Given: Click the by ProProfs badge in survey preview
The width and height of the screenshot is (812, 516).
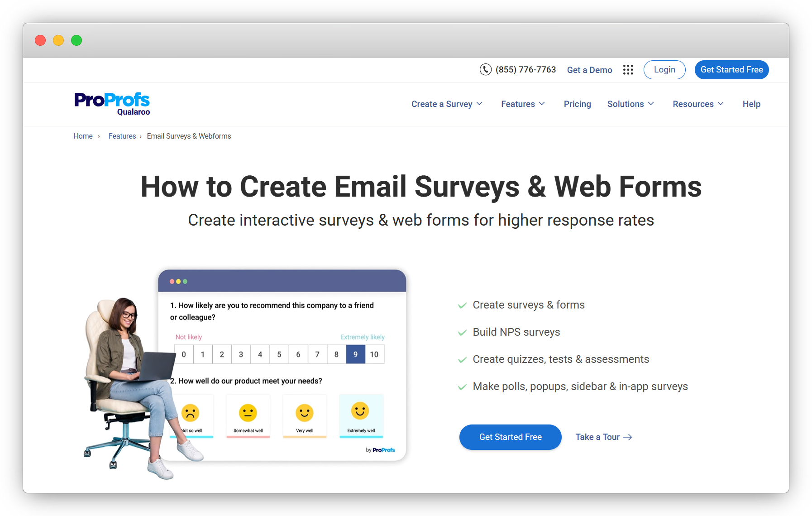Looking at the screenshot, I should click(380, 450).
